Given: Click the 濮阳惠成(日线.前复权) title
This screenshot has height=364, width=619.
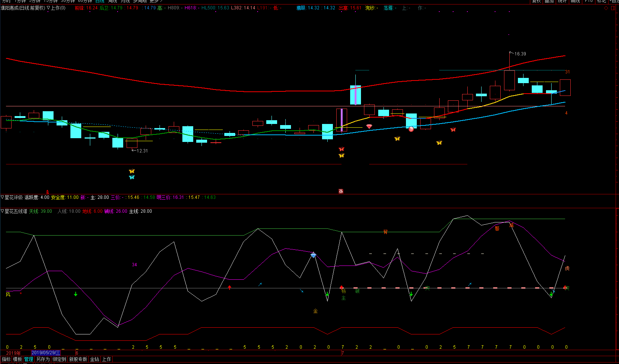Looking at the screenshot, I should click(23, 8).
